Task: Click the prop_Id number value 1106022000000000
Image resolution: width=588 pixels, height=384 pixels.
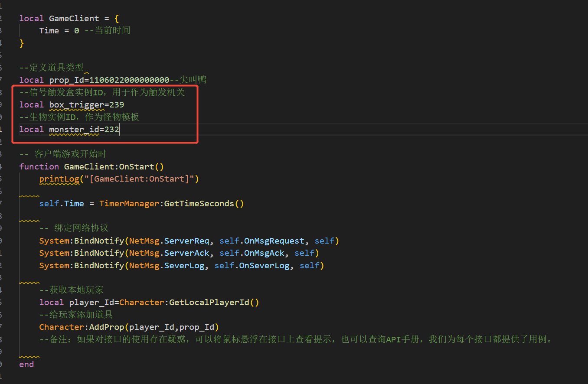Action: (x=129, y=80)
